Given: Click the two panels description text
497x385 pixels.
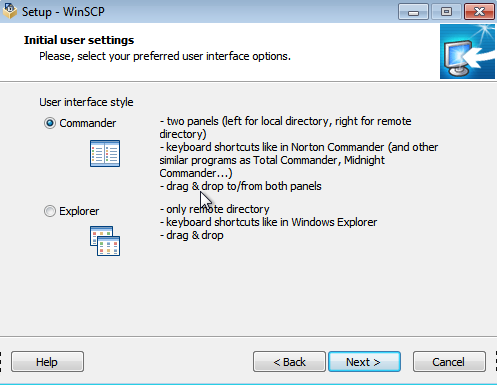Looking at the screenshot, I should pyautogui.click(x=285, y=128).
